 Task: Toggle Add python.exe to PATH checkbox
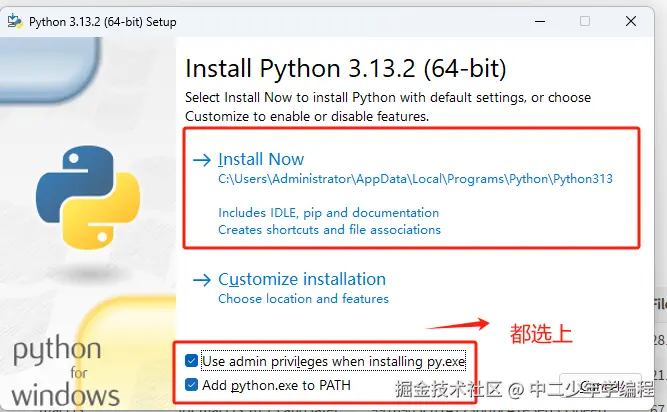point(192,385)
